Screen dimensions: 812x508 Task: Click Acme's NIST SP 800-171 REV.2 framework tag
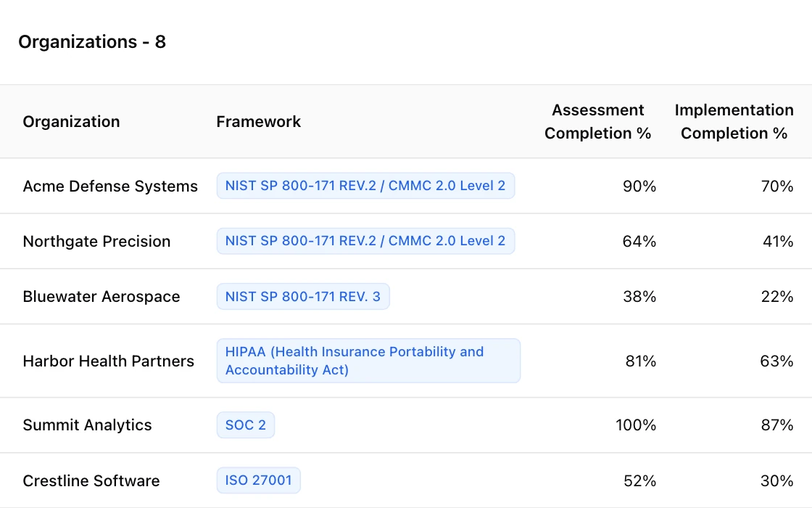(365, 186)
